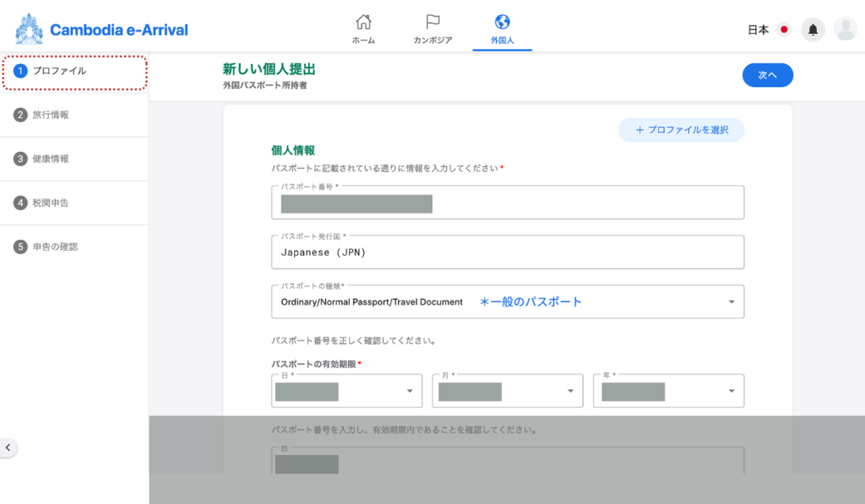The image size is (865, 504).
Task: Focus the パスポート番号 input field
Action: (x=508, y=203)
